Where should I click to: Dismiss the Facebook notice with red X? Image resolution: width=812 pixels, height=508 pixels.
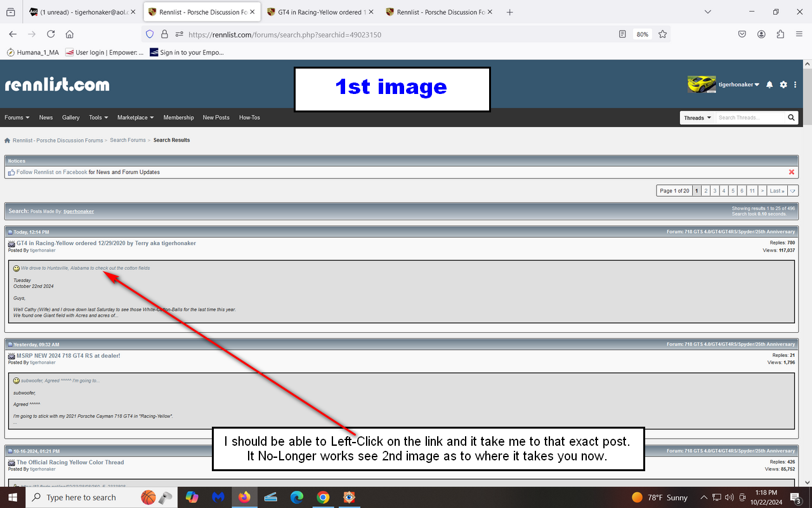[791, 172]
